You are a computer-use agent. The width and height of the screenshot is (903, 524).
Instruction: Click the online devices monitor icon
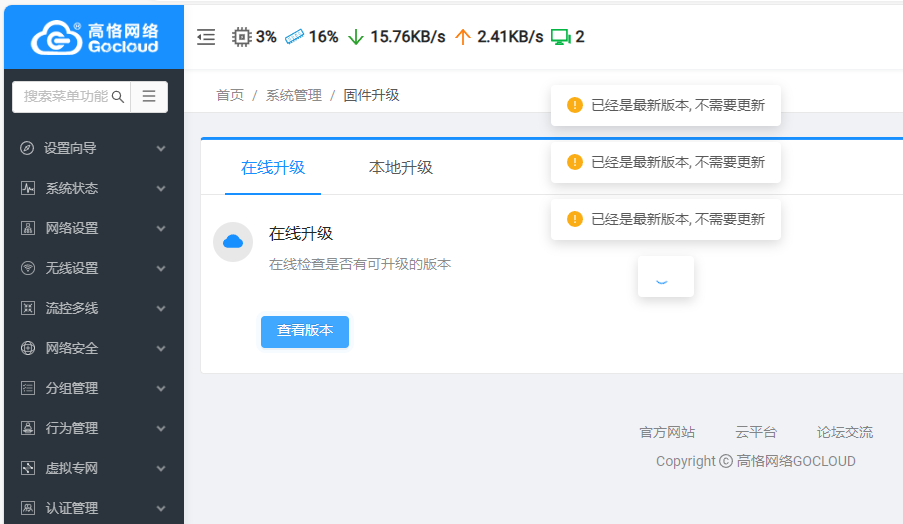tap(560, 37)
